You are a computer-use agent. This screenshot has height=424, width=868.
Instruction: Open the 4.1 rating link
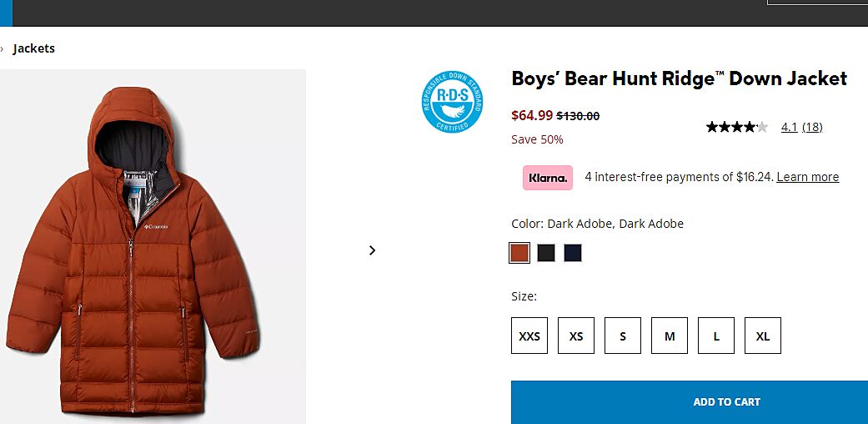click(789, 127)
